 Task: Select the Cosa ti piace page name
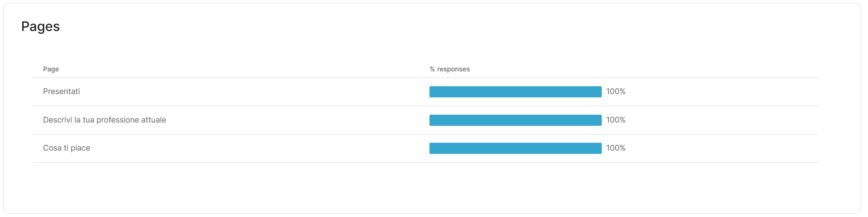pos(66,148)
